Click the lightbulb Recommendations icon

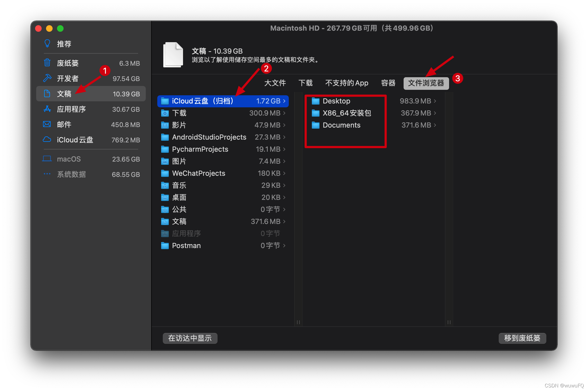[47, 44]
